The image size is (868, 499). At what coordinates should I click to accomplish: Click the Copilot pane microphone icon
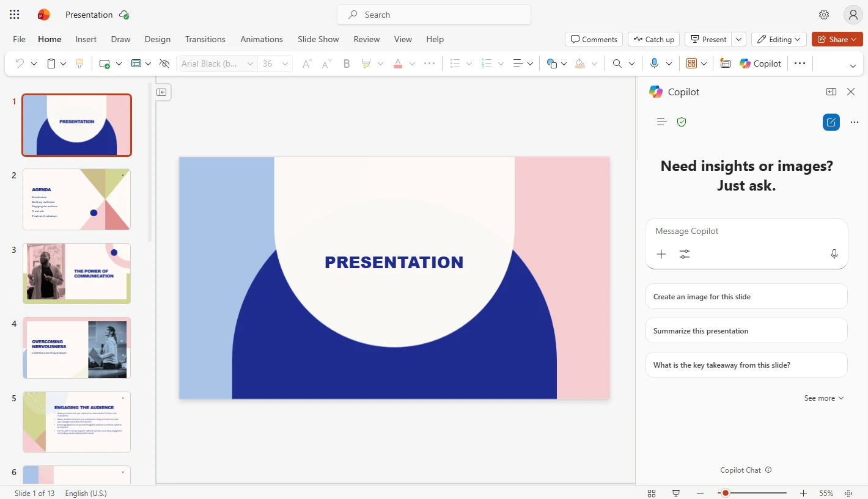[x=834, y=254]
